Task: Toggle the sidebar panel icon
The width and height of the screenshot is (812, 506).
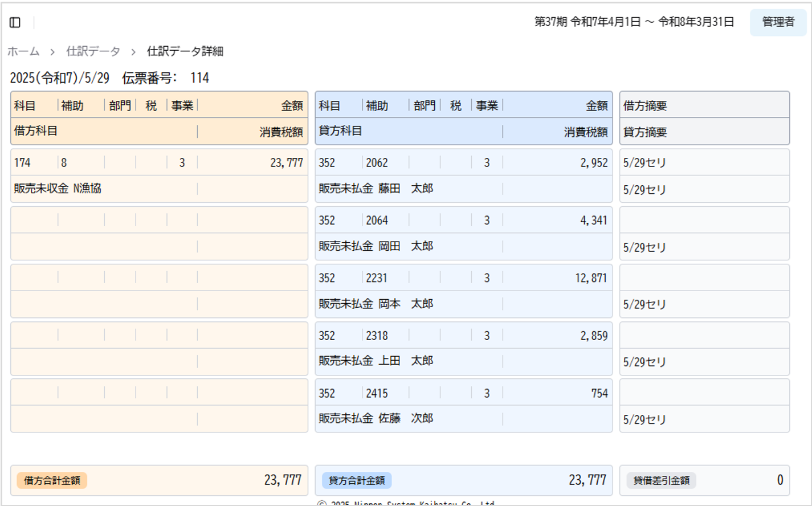Action: (x=15, y=22)
